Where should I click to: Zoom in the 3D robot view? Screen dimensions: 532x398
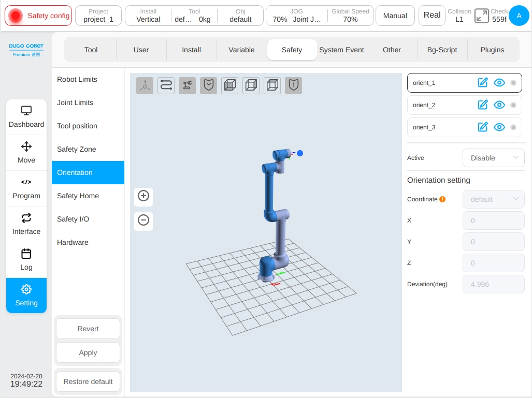(x=143, y=196)
